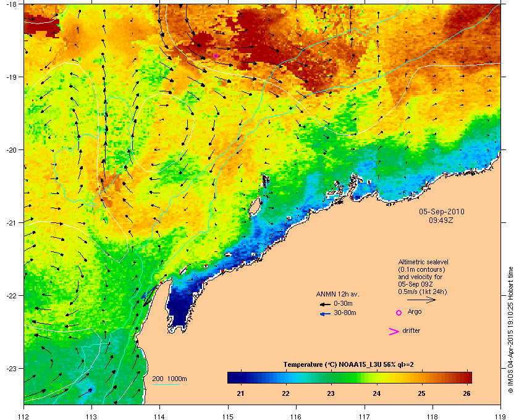Screen dimensions: 519x420
Task: Click the '0-30m' legend label
Action: [343, 303]
